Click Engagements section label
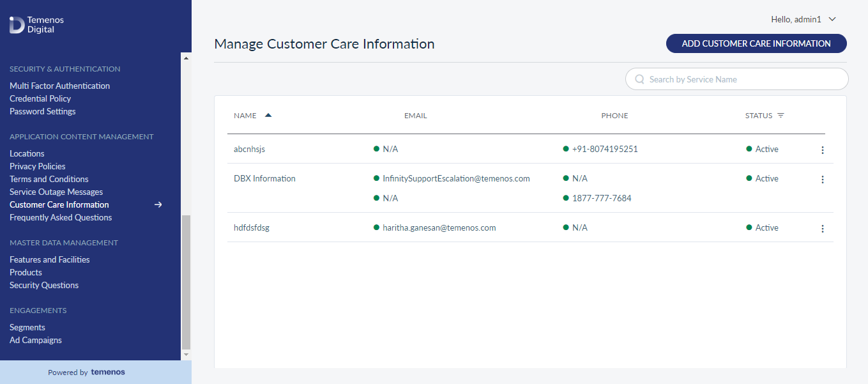868x384 pixels. [38, 311]
